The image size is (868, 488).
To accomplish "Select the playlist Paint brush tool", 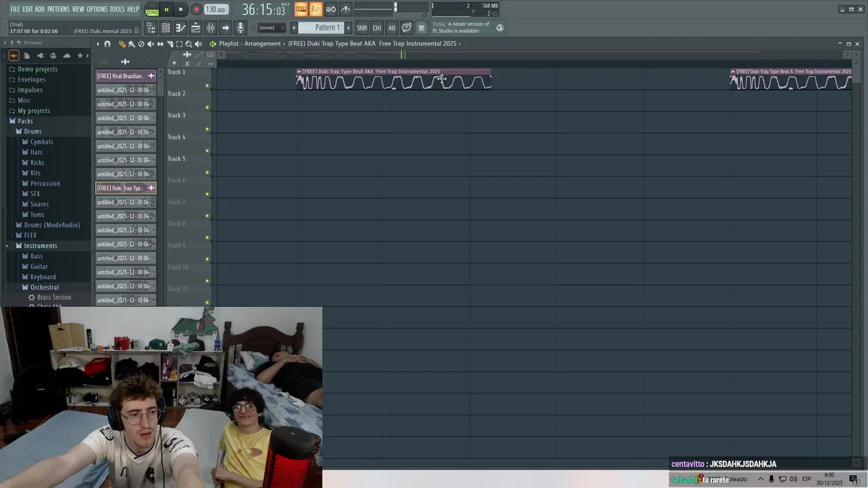I will 132,43.
